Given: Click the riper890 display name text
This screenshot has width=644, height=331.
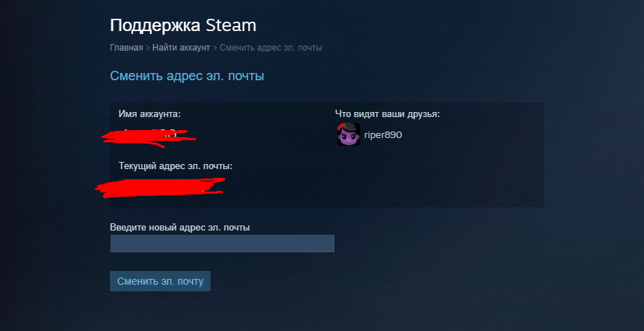Looking at the screenshot, I should [x=383, y=134].
